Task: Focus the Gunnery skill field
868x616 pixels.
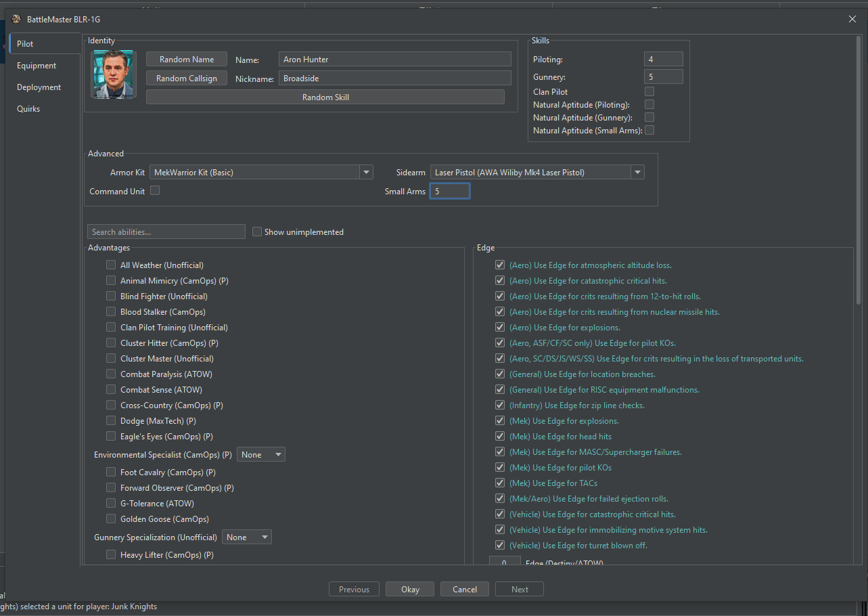Action: pyautogui.click(x=664, y=77)
